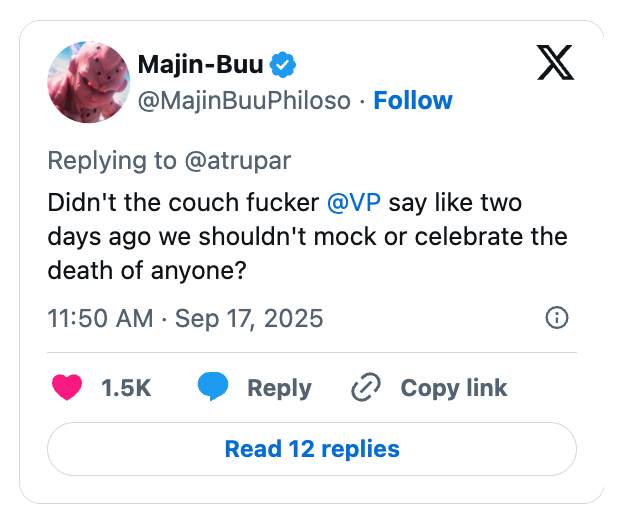628x520 pixels.
Task: Click the blue verified badge
Action: click(x=283, y=64)
